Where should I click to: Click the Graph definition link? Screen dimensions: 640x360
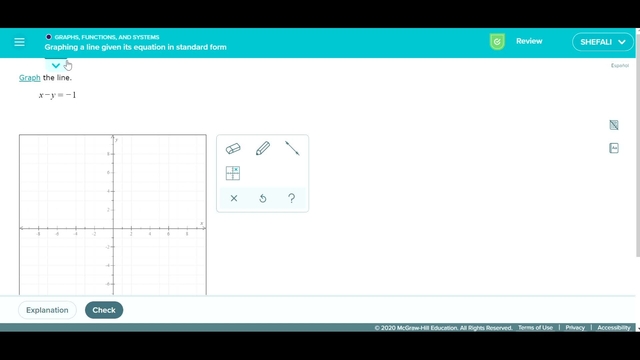click(x=29, y=78)
